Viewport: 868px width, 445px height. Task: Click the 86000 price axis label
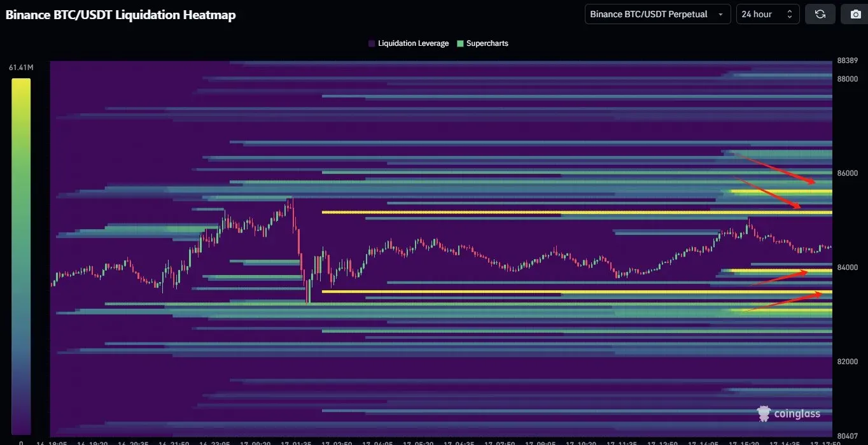coord(847,173)
